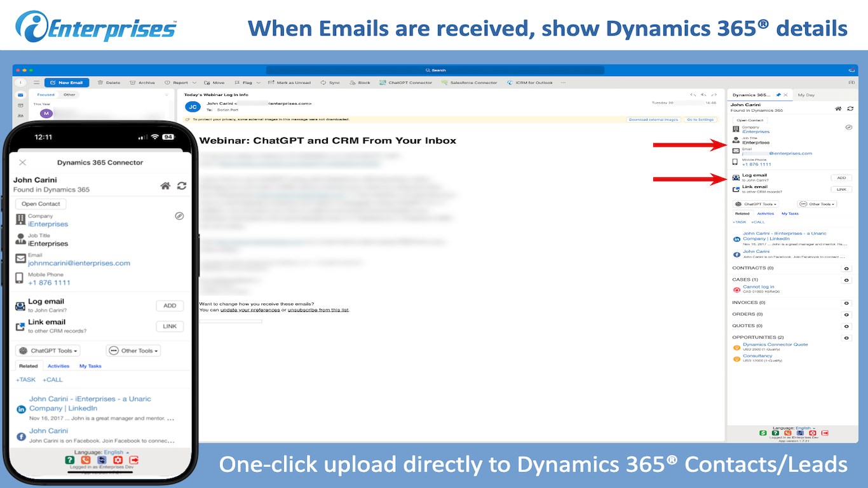Screen dimensions: 868x488
Task: Click red settings gear icon on phone footer
Action: click(118, 460)
